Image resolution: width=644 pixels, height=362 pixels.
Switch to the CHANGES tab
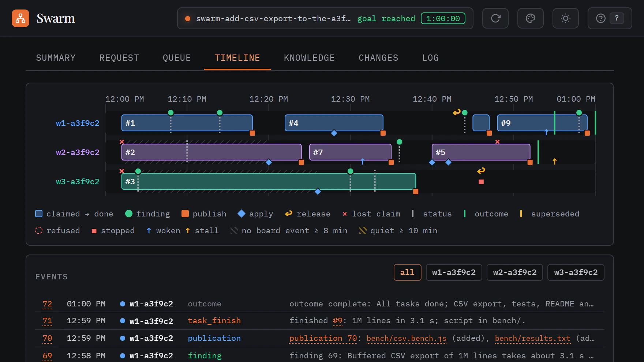coord(378,58)
